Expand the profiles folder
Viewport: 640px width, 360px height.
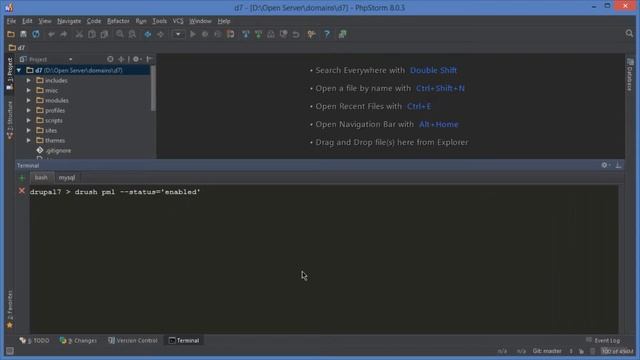29,110
